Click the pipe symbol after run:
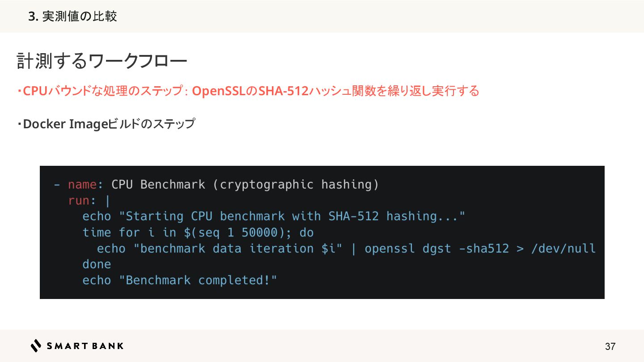This screenshot has width=644, height=362. [107, 201]
